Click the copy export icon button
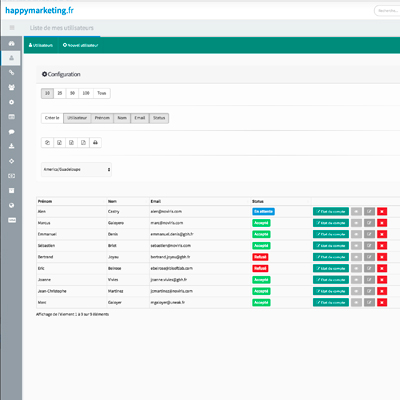Viewport: 400px width, 400px height. (x=47, y=143)
